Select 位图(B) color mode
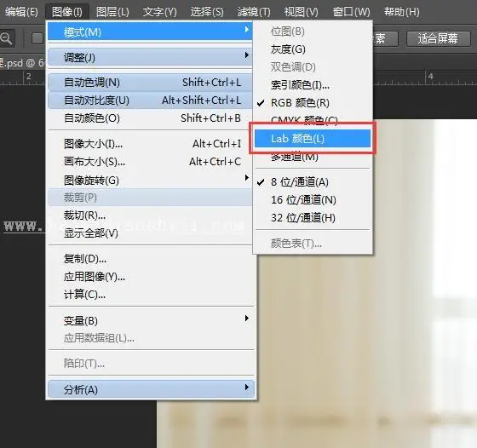Screen dimensions: 477x448 313,32
